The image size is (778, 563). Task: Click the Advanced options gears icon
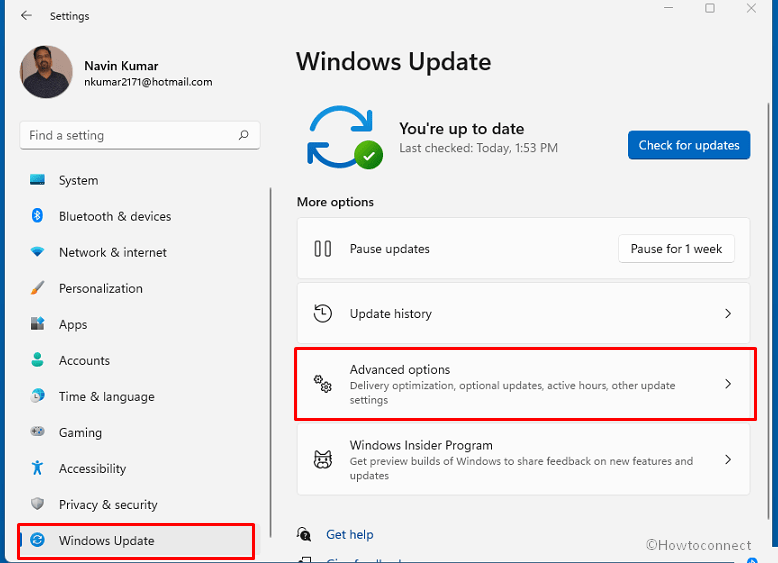(x=323, y=383)
